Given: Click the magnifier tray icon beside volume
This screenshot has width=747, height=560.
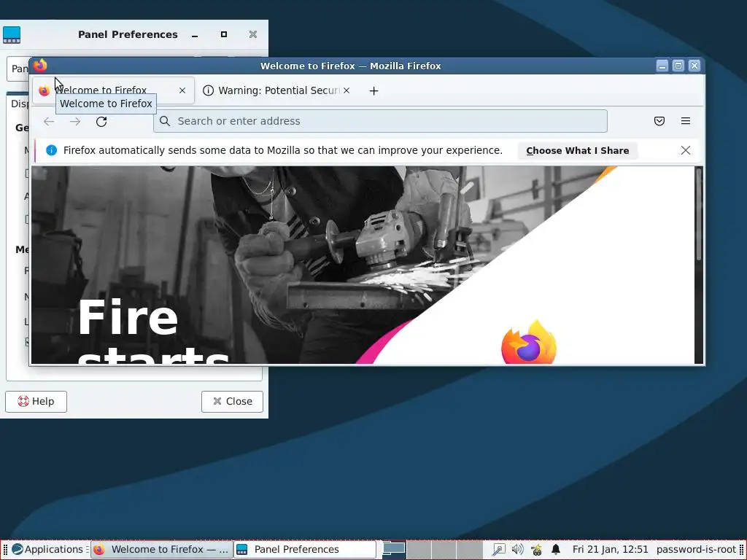Looking at the screenshot, I should (x=498, y=550).
